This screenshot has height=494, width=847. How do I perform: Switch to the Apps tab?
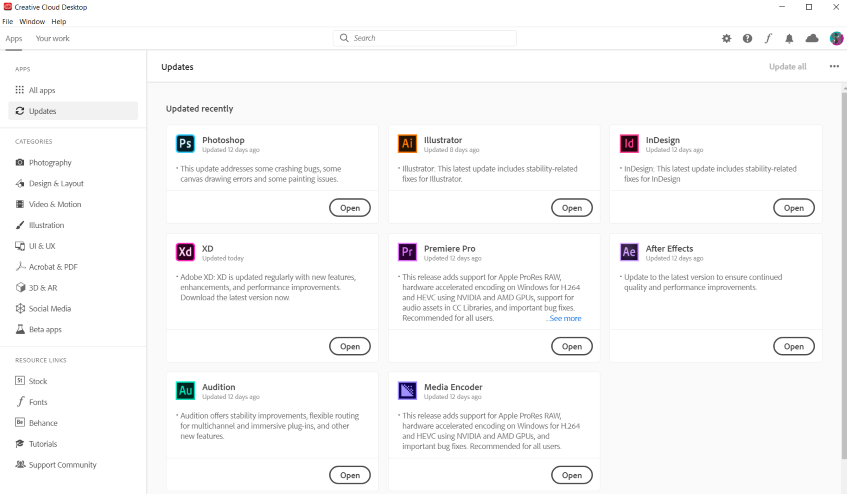point(14,38)
